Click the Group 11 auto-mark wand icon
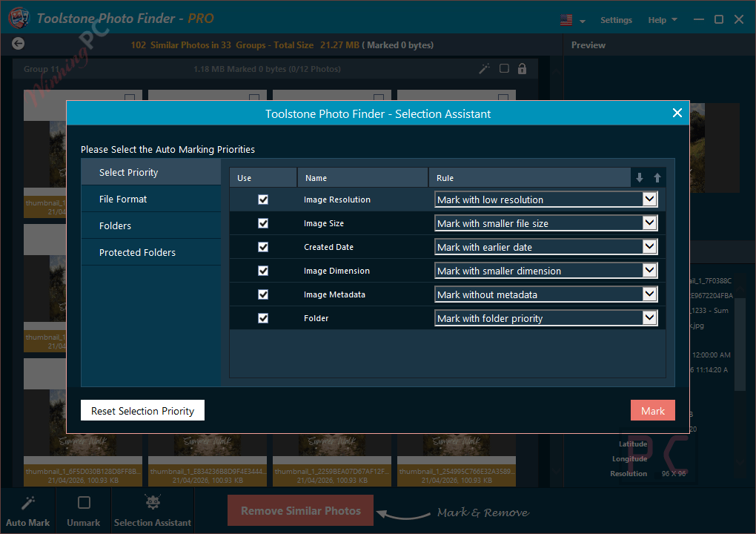Screen dimensions: 756x534 [x=484, y=68]
